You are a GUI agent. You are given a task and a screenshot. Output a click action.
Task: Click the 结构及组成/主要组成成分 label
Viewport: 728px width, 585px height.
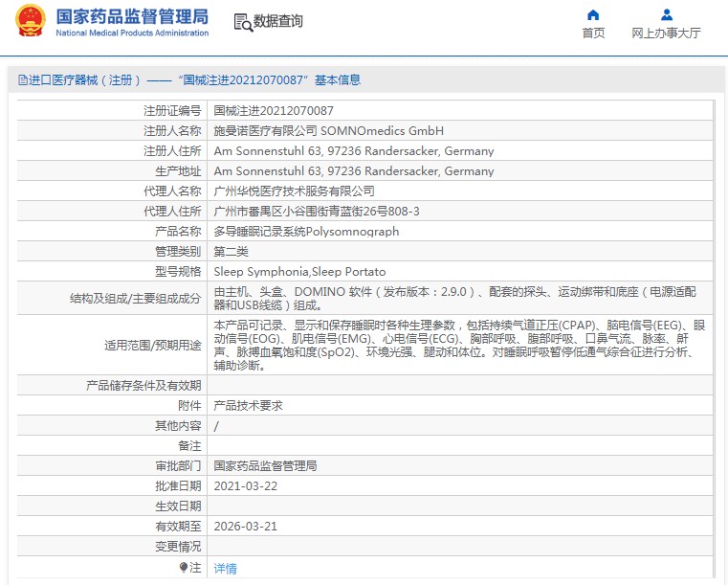pyautogui.click(x=136, y=299)
